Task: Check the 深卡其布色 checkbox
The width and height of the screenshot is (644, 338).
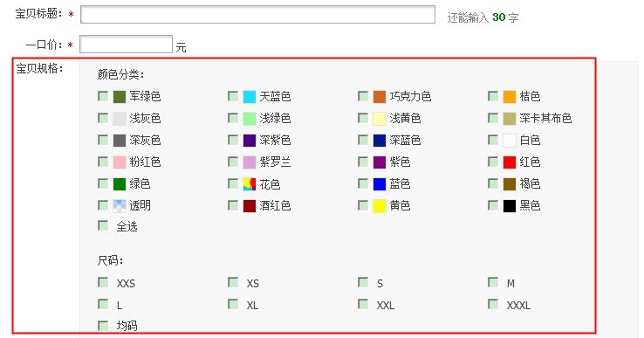Action: (493, 118)
